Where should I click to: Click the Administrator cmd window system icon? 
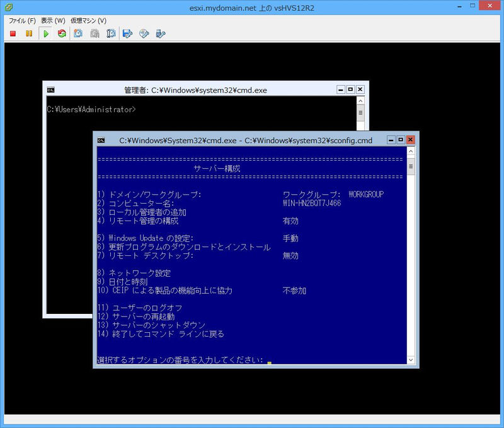[50, 90]
